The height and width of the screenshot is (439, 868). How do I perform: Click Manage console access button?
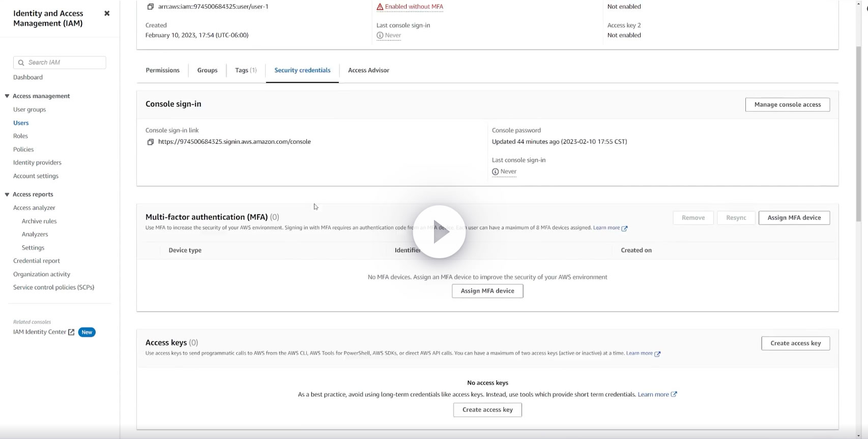pyautogui.click(x=788, y=104)
